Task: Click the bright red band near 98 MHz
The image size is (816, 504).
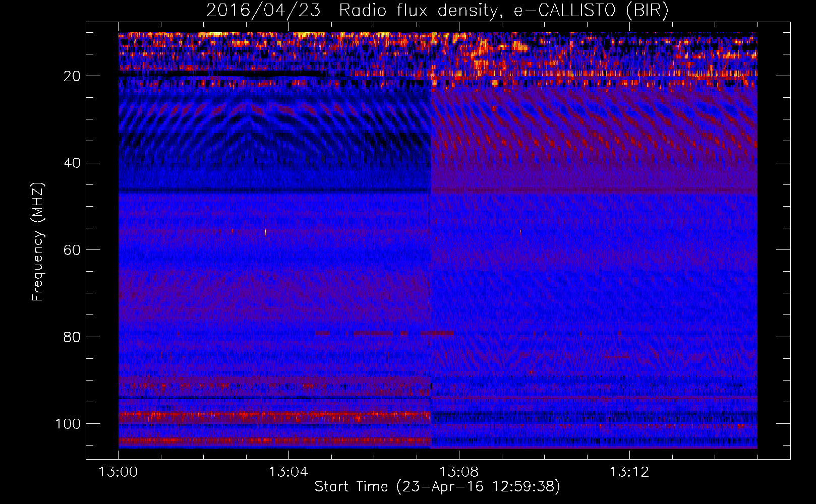Action: point(275,416)
